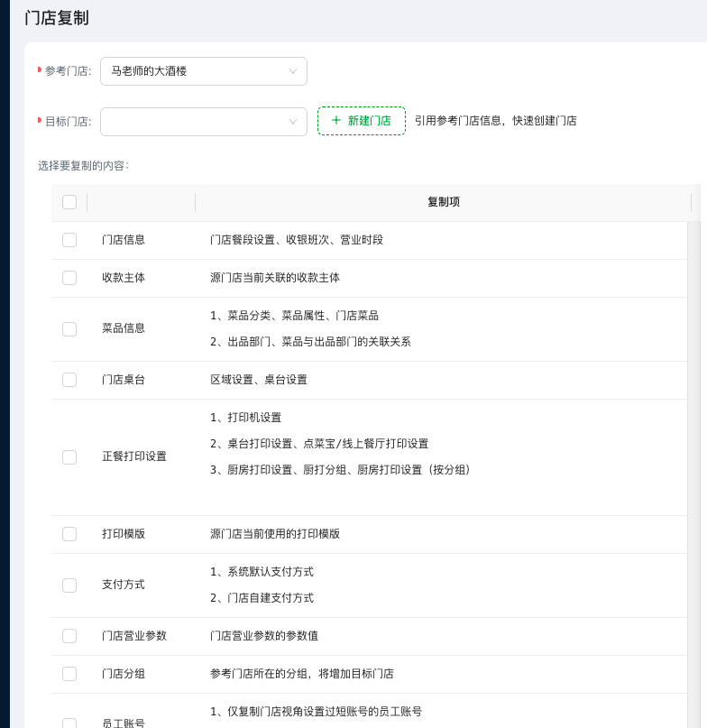Click the 门店复制 page title
707x728 pixels.
[x=57, y=18]
